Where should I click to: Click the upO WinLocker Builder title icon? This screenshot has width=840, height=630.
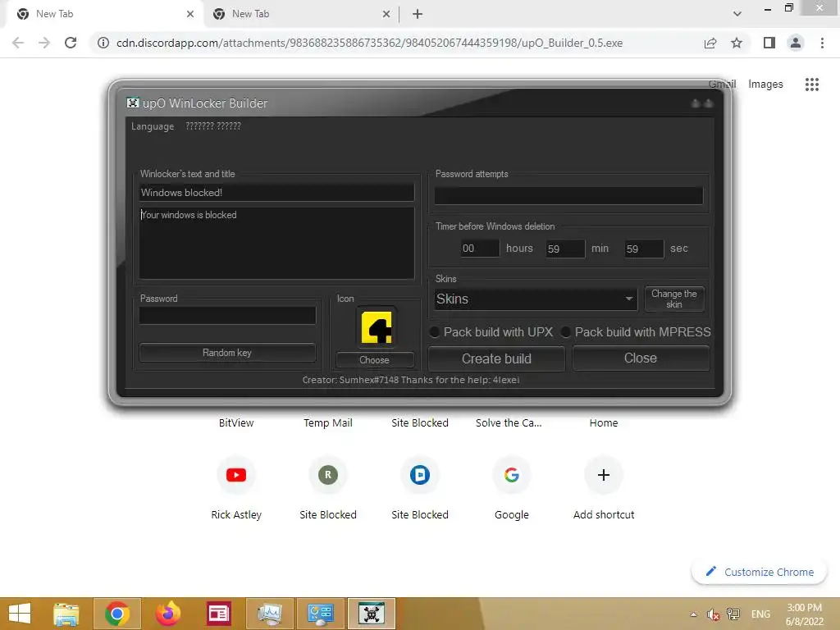(132, 103)
